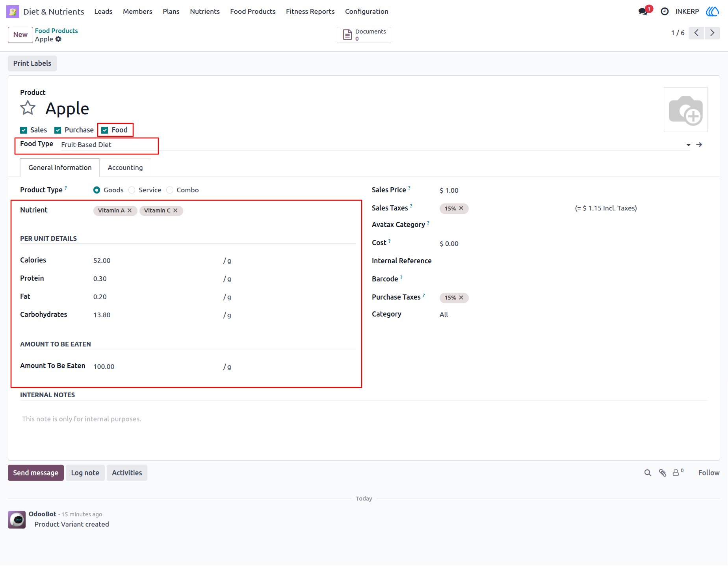Click the Calories value field
The width and height of the screenshot is (728, 566).
[156, 261]
